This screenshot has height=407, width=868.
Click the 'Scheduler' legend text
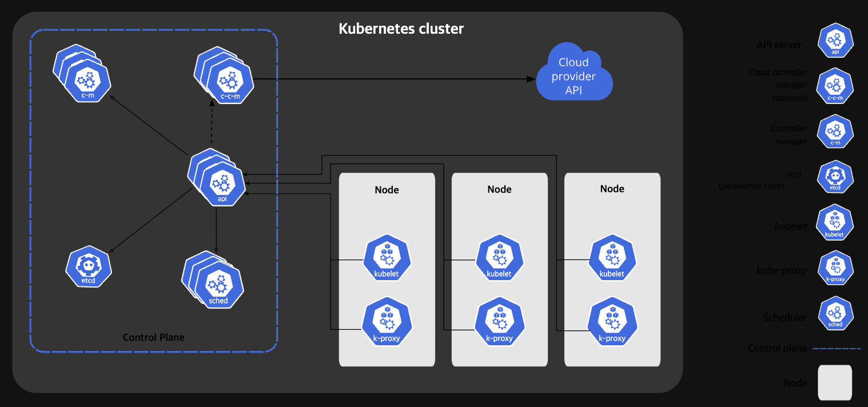pyautogui.click(x=785, y=317)
